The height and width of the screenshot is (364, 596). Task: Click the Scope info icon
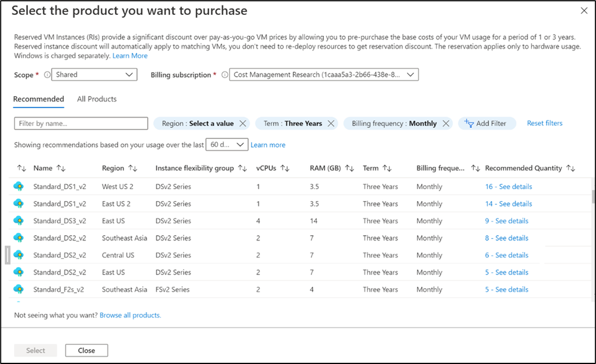click(x=47, y=75)
